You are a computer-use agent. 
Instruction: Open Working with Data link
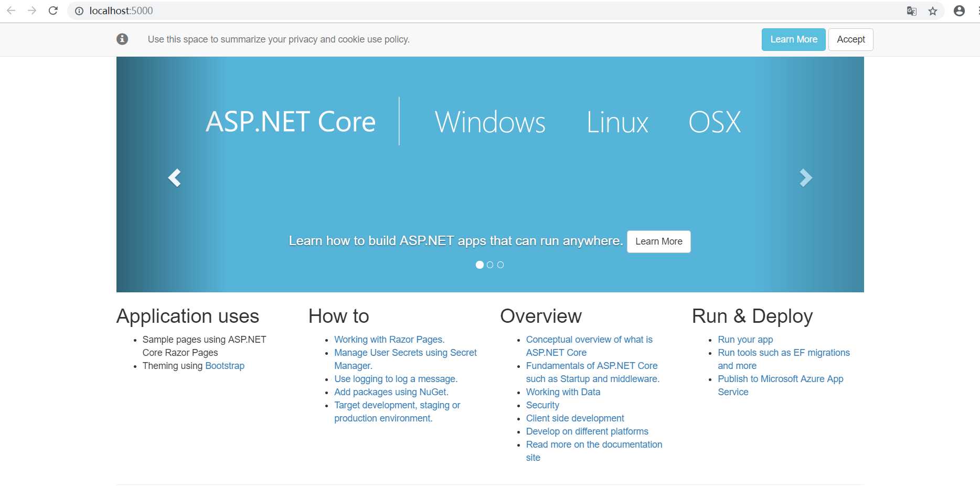point(563,392)
